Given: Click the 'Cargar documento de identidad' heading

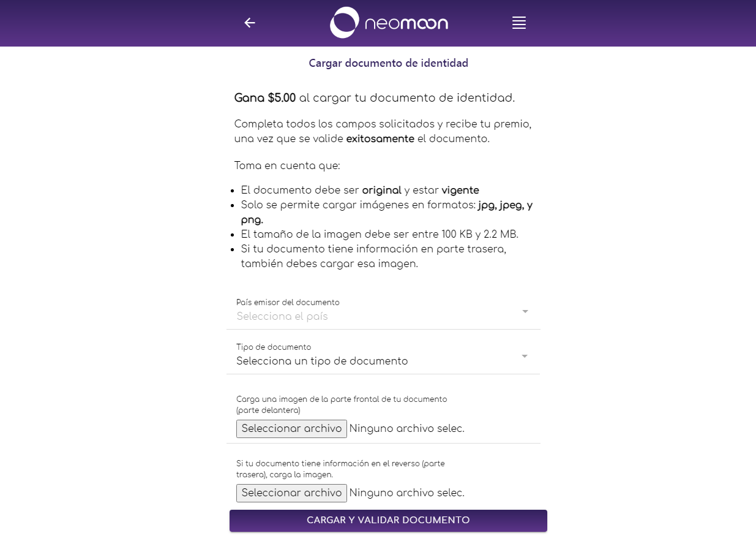Looking at the screenshot, I should pos(388,63).
